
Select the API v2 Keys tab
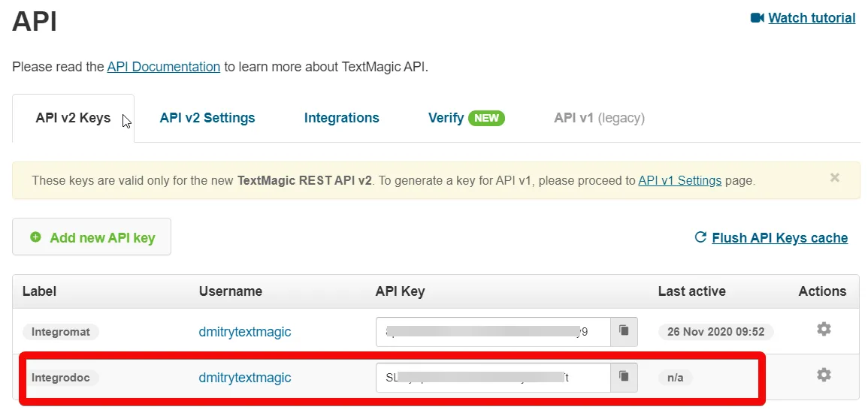pyautogui.click(x=73, y=118)
